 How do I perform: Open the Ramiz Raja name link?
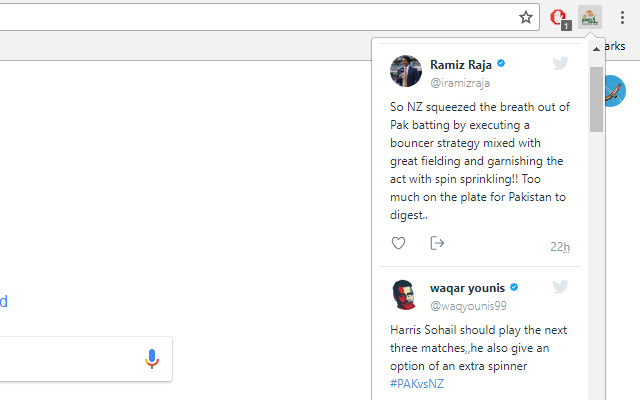click(460, 65)
